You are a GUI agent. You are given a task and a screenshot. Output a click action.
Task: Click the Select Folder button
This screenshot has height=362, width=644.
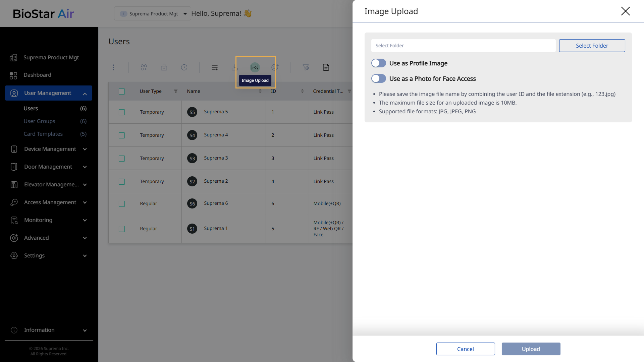pyautogui.click(x=592, y=46)
